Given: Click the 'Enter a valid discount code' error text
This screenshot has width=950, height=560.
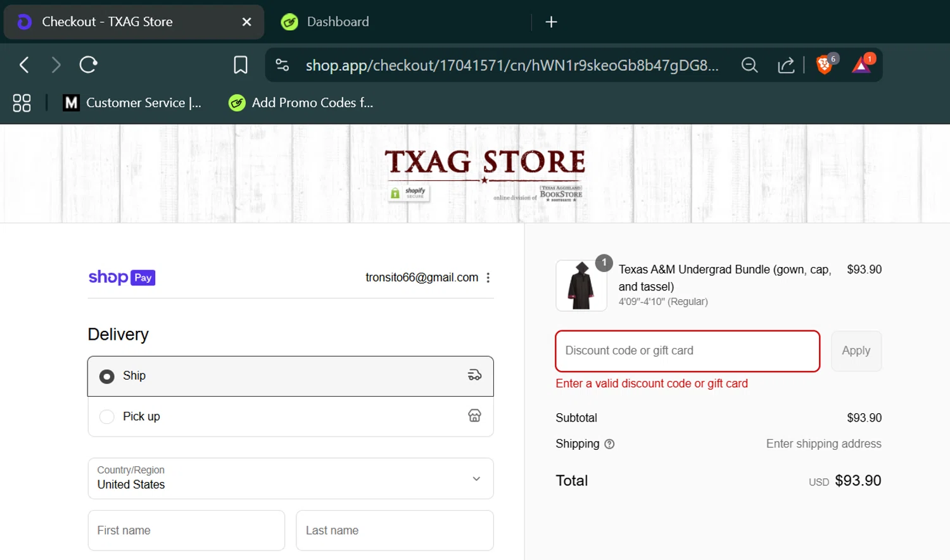Looking at the screenshot, I should pos(652,383).
